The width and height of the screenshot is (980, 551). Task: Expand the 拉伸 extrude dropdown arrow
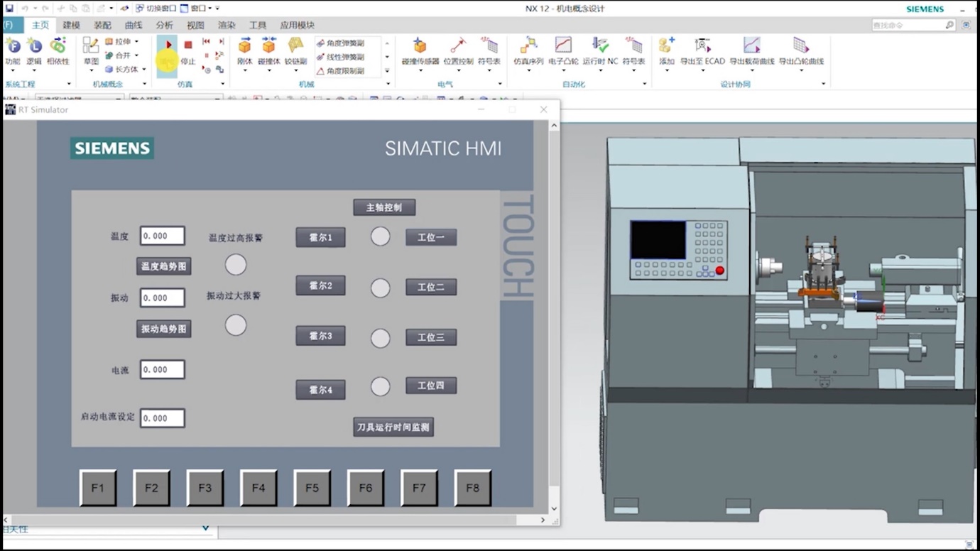pyautogui.click(x=137, y=42)
